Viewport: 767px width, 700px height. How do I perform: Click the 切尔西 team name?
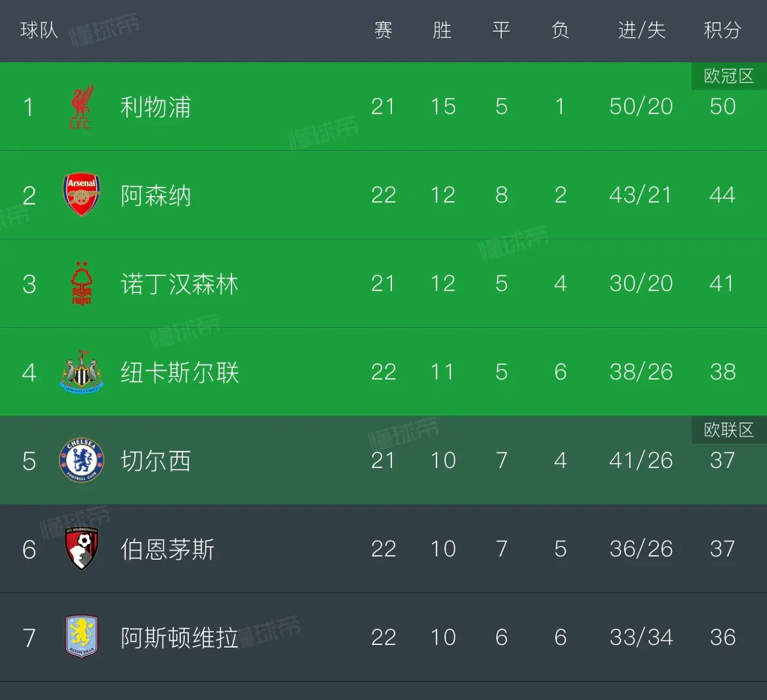click(x=155, y=461)
